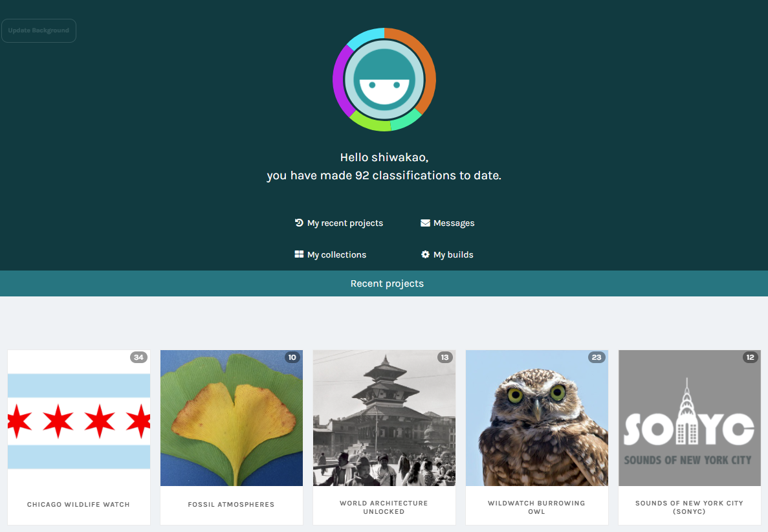Click the grid icon beside My collections

[299, 254]
